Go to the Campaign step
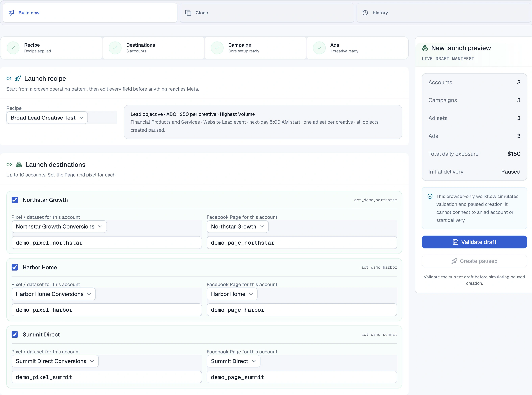 (255, 48)
